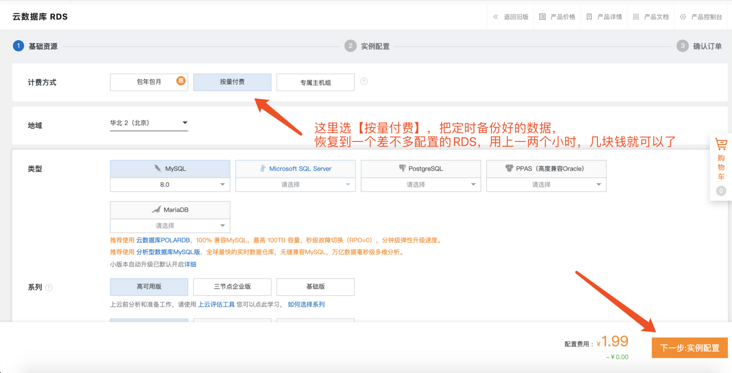The width and height of the screenshot is (732, 373).
Task: Click the 地域 label
Action: click(35, 126)
